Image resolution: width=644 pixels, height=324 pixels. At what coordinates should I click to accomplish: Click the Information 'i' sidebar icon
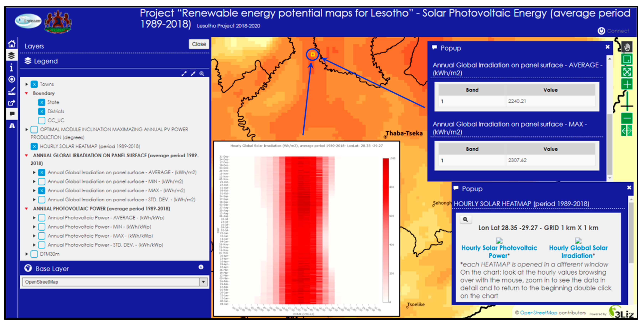12,67
